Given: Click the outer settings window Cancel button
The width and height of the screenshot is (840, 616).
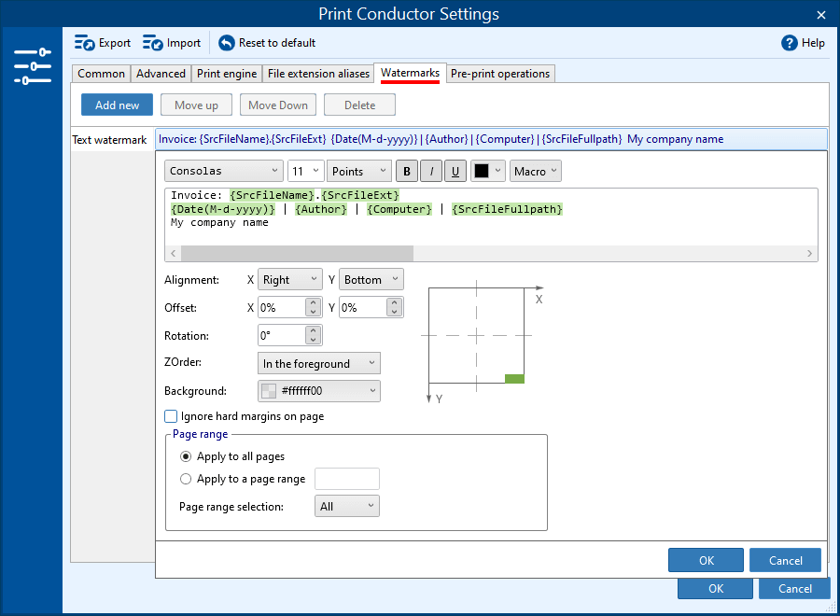Looking at the screenshot, I should [x=795, y=588].
